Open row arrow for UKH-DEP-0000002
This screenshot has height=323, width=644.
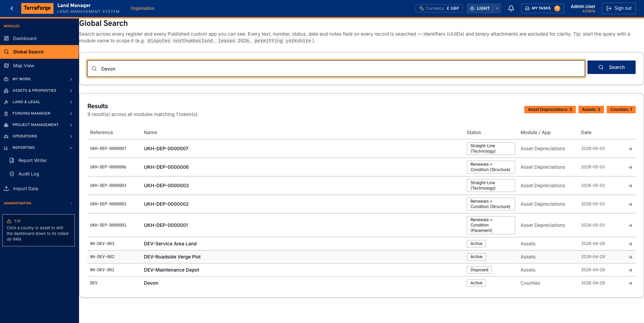pos(630,204)
